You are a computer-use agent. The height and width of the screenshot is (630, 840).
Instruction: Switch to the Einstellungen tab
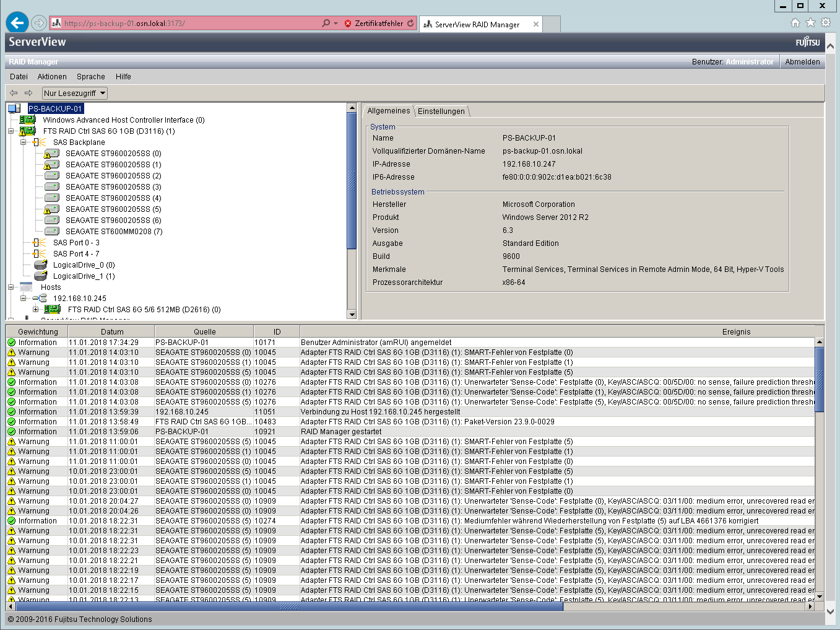pyautogui.click(x=441, y=112)
